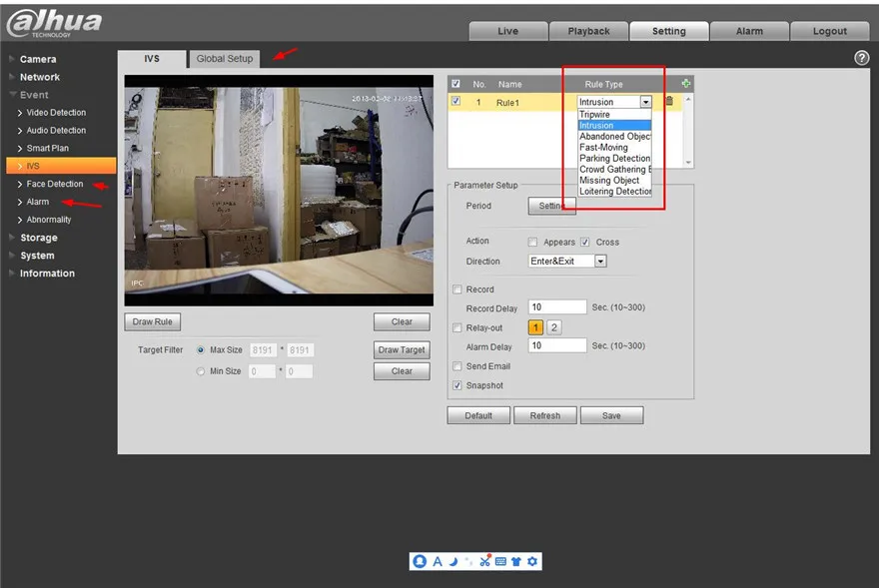Click the green add rule plus icon
The height and width of the screenshot is (588, 879).
685,84
